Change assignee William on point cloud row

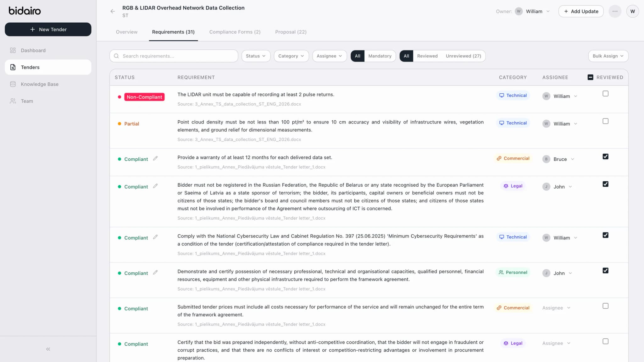pos(560,124)
